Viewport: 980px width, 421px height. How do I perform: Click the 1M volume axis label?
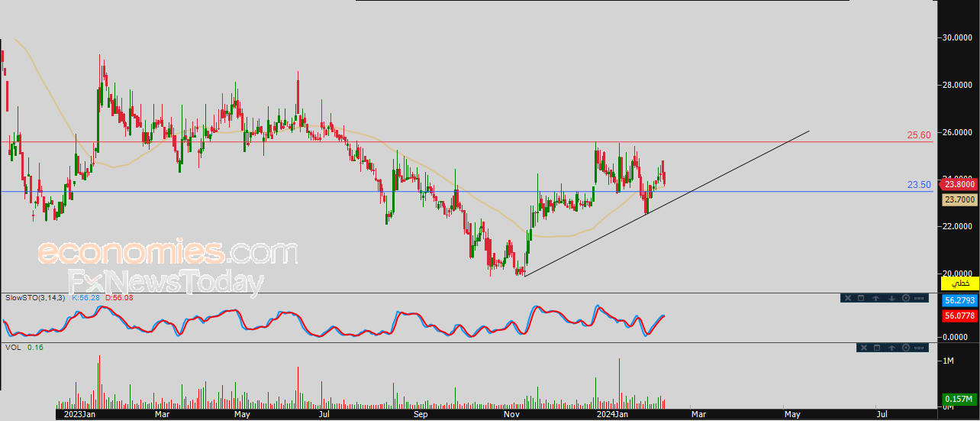[946, 361]
